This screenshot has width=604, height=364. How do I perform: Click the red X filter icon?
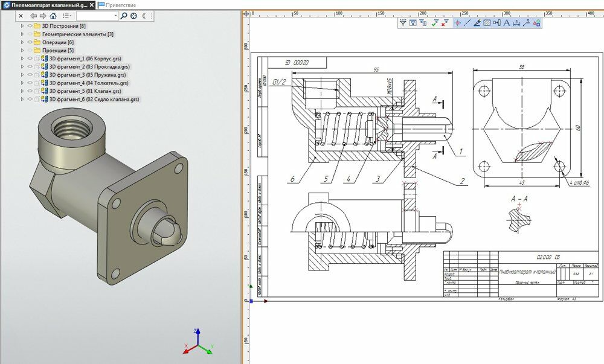tap(445, 23)
